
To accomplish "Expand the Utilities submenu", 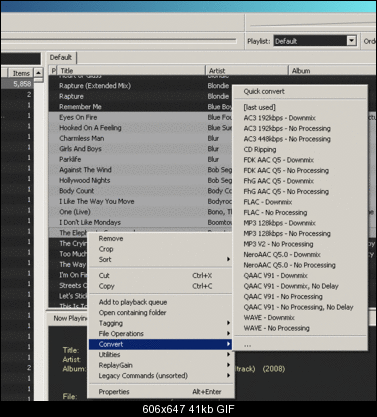I will pos(160,355).
